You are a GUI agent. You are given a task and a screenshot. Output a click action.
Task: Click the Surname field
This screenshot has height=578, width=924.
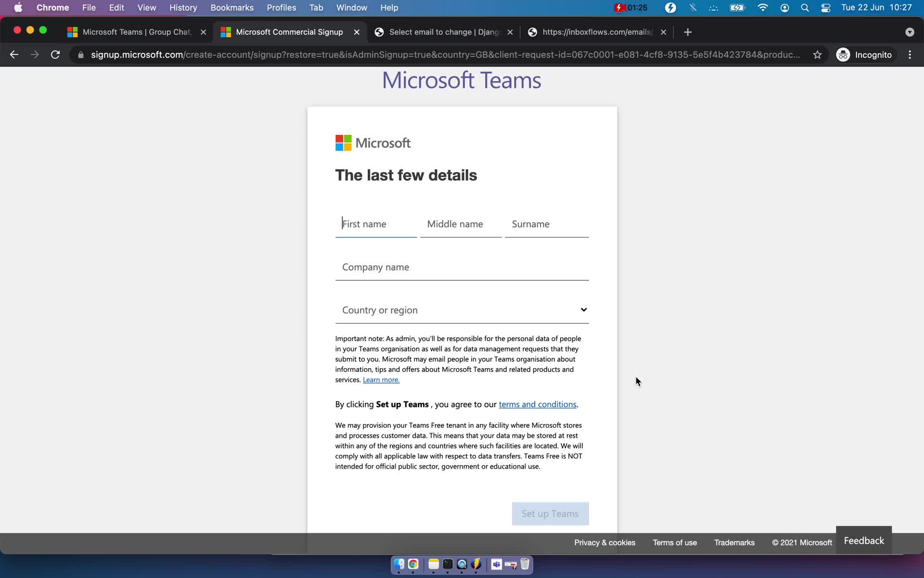(x=547, y=224)
